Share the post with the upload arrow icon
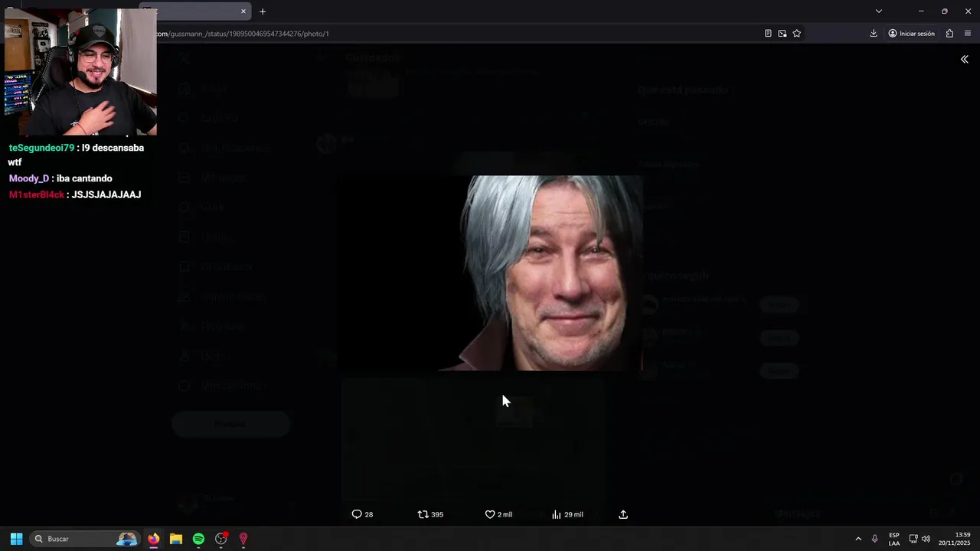This screenshot has height=551, width=980. pyautogui.click(x=623, y=514)
